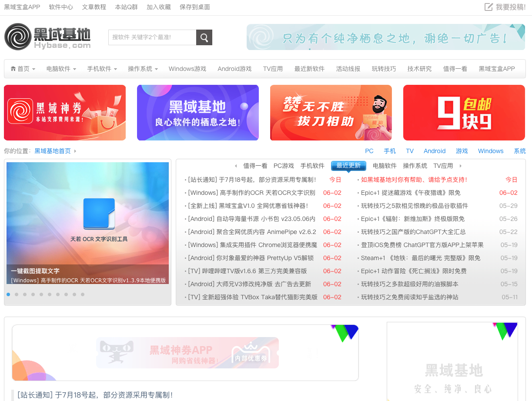
Task: Select the first carousel dot indicator
Action: click(x=8, y=294)
